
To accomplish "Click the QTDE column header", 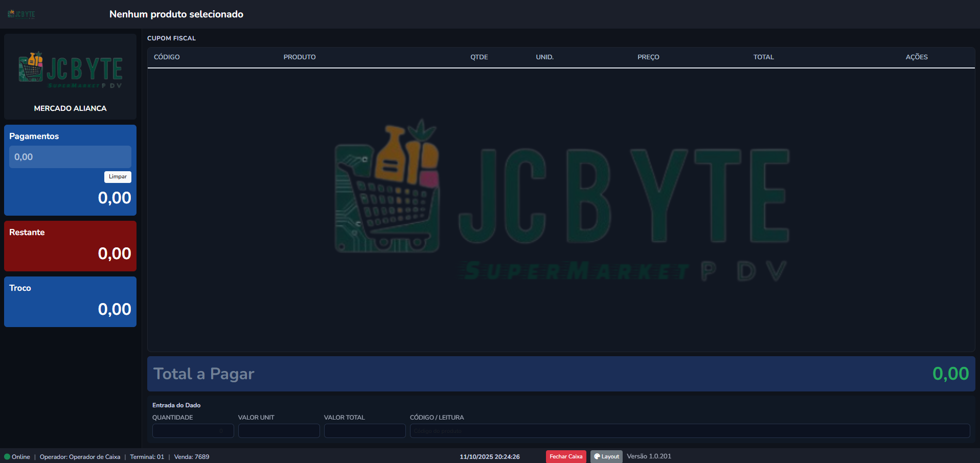I will pos(479,57).
